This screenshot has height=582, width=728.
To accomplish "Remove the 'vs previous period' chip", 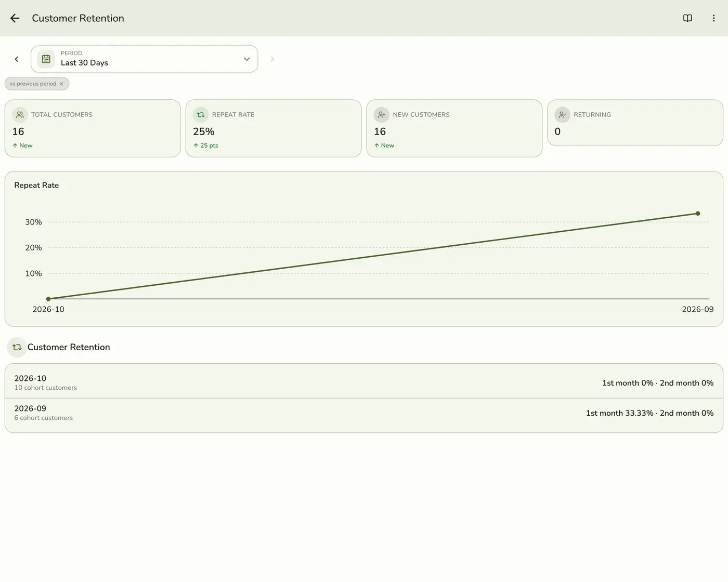I will [61, 84].
